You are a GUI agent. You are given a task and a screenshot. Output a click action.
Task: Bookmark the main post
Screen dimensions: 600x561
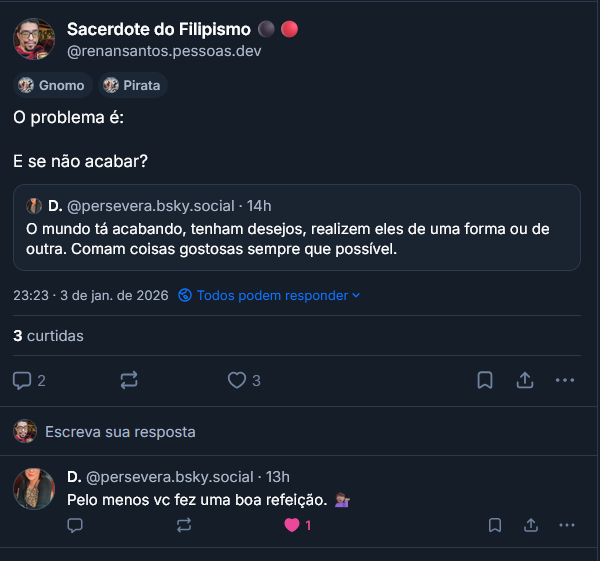click(x=485, y=380)
